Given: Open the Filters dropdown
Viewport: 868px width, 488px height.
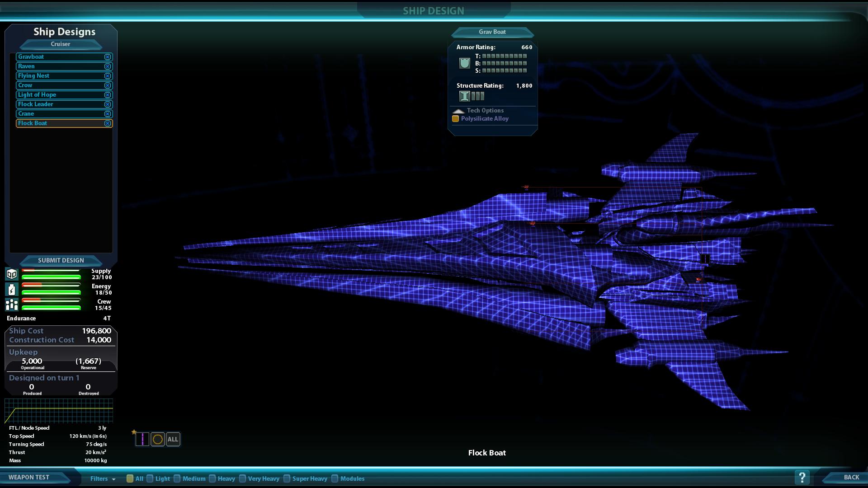Looking at the screenshot, I should (x=103, y=479).
